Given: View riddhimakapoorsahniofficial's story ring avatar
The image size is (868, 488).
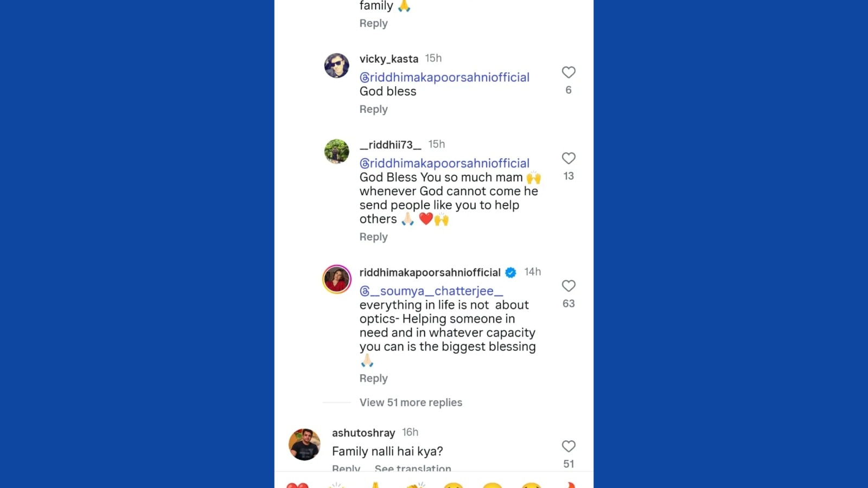Looking at the screenshot, I should click(336, 279).
